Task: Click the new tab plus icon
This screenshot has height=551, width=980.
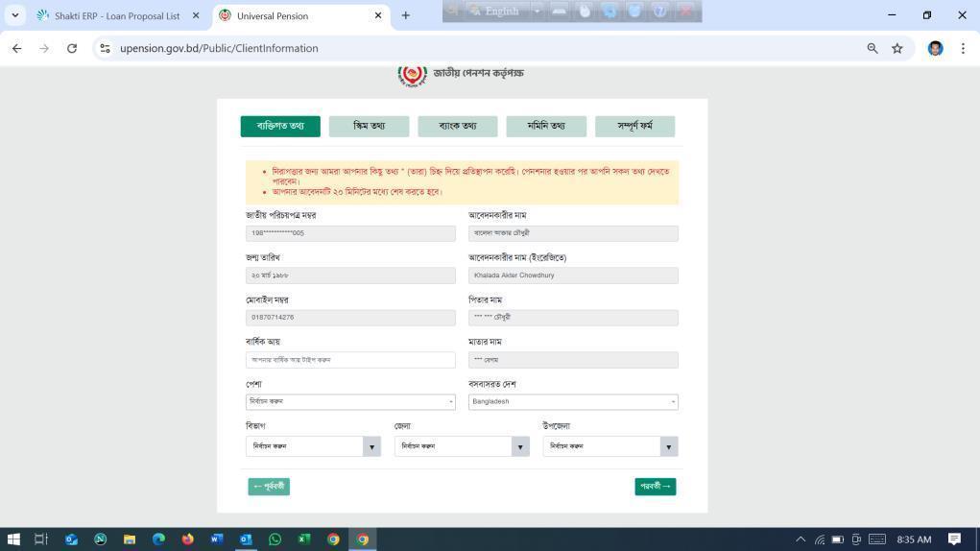Action: pos(405,15)
